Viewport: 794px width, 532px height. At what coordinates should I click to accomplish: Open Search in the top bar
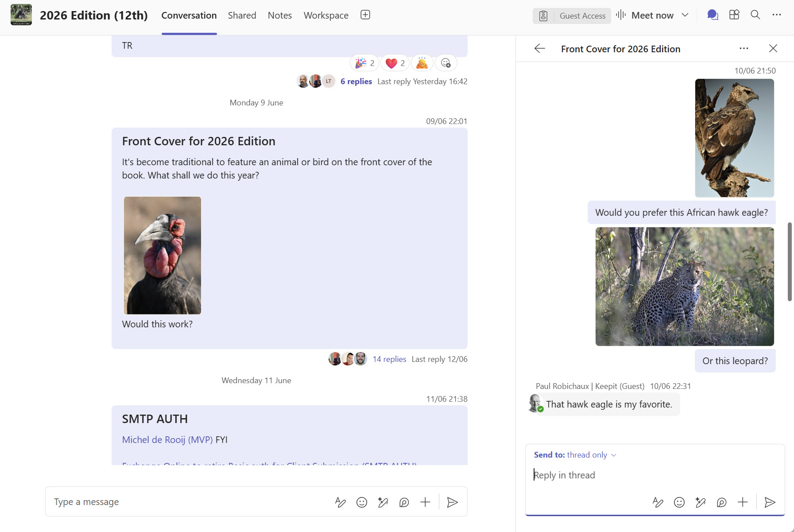(x=754, y=15)
